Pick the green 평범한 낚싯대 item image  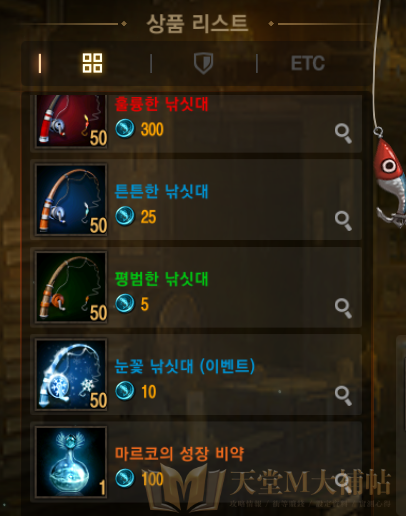pos(71,287)
